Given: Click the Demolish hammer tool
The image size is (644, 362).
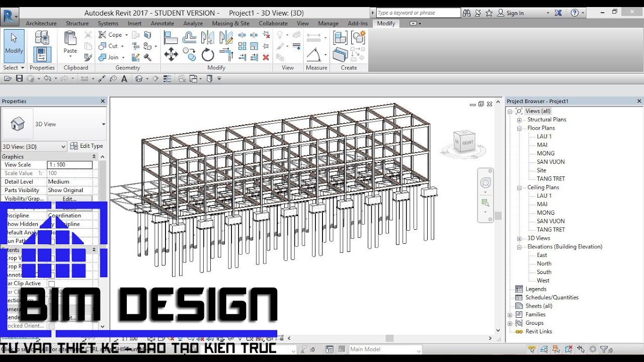Looking at the screenshot, I should (x=148, y=57).
